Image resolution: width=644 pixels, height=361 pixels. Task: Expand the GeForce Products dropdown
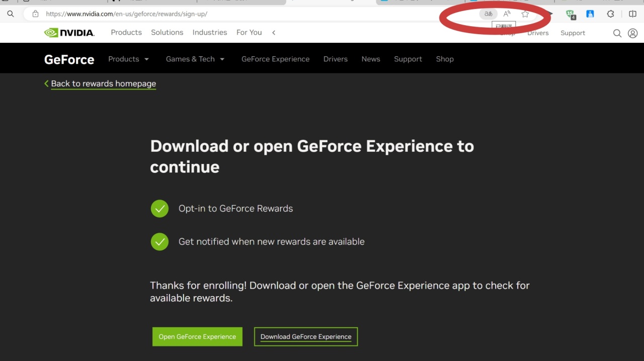click(x=129, y=59)
